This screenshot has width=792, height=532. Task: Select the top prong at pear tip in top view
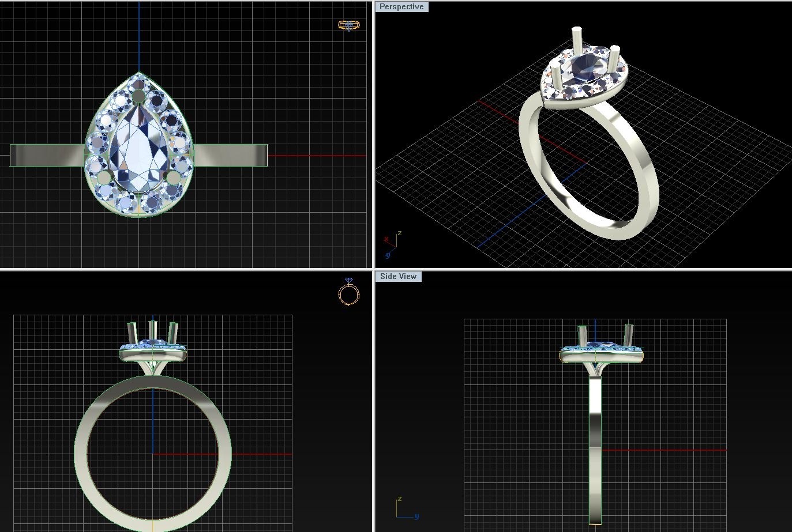pos(140,98)
